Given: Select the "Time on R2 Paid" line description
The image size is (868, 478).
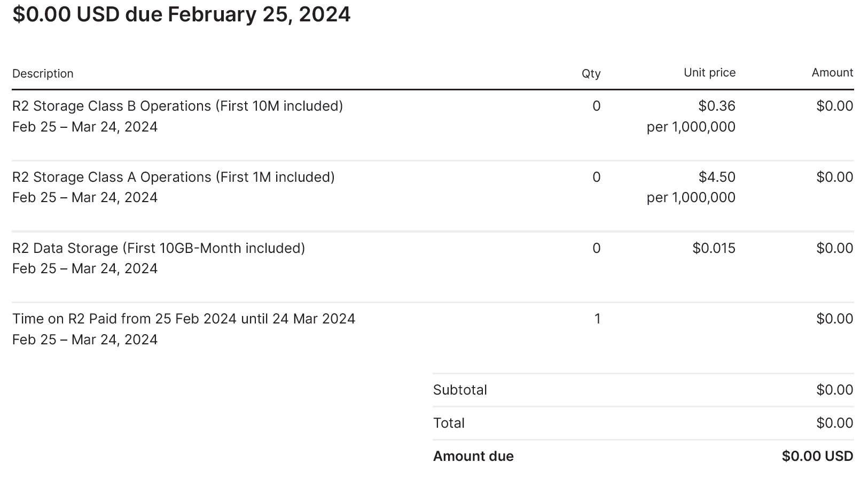Looking at the screenshot, I should [x=184, y=319].
